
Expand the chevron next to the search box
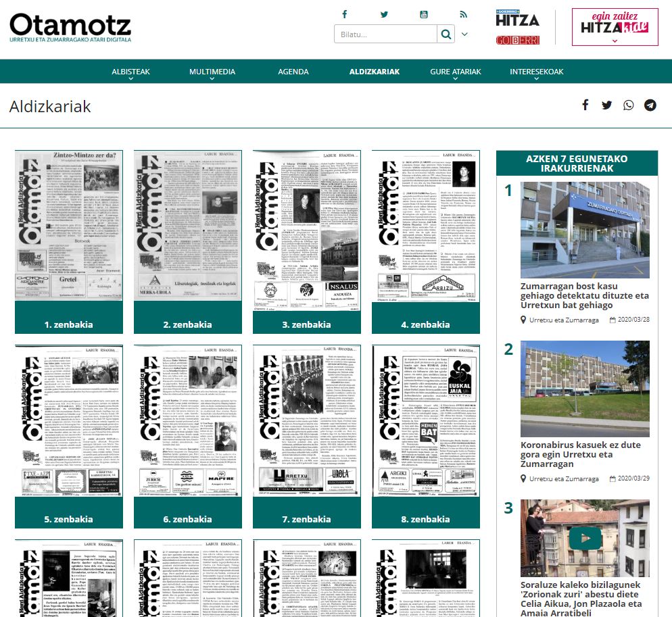click(x=464, y=34)
